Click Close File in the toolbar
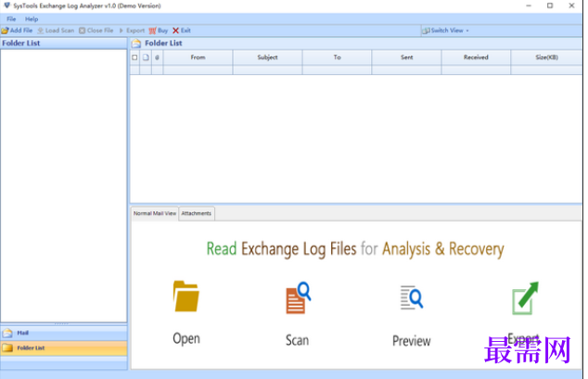Image resolution: width=588 pixels, height=379 pixels. pyautogui.click(x=96, y=31)
